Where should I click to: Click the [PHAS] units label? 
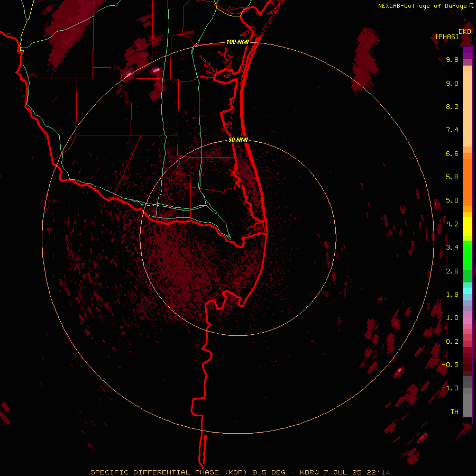(x=447, y=36)
